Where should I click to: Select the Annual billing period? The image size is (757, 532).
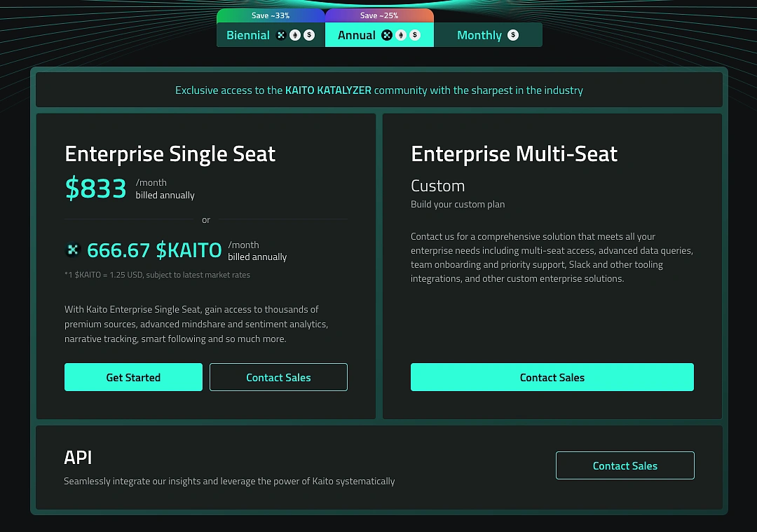(357, 34)
